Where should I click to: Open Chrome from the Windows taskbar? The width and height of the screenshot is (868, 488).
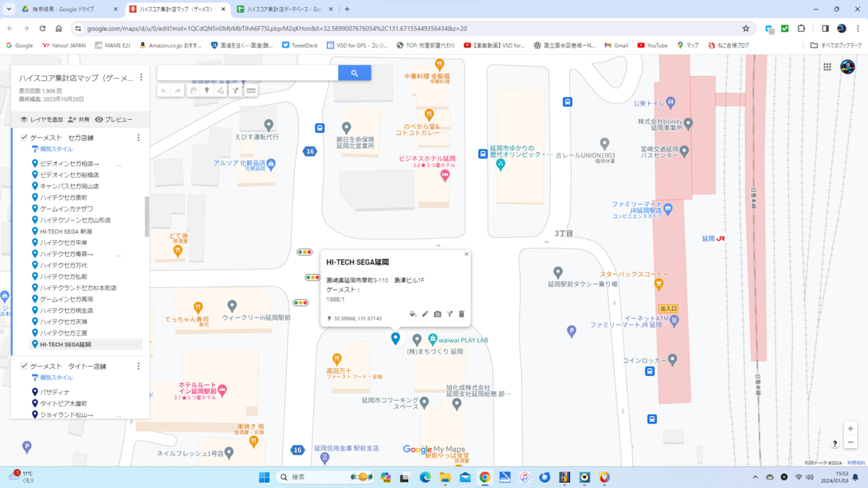[485, 477]
